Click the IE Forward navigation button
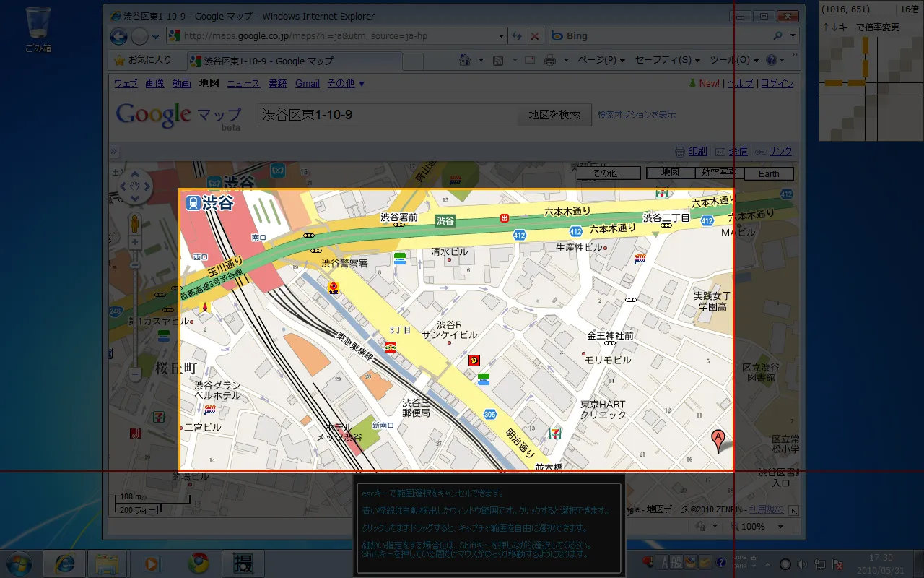924x578 pixels. tap(140, 36)
